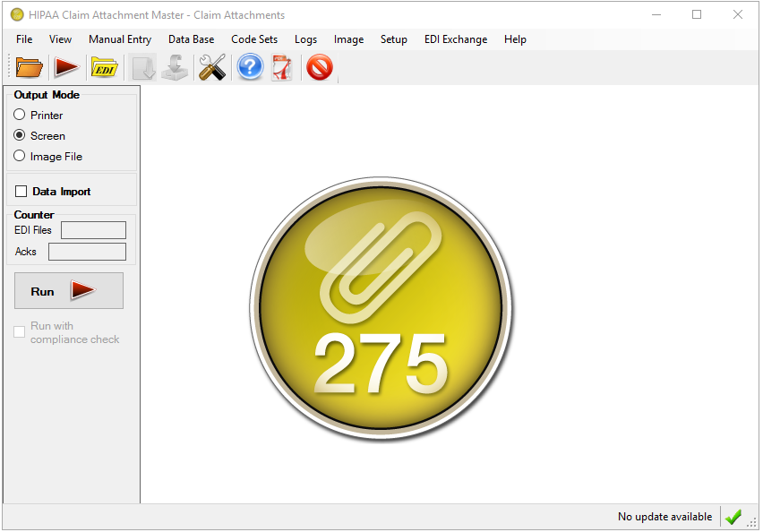763x532 pixels.
Task: Expand the EDI Exchange menu
Action: [x=456, y=39]
